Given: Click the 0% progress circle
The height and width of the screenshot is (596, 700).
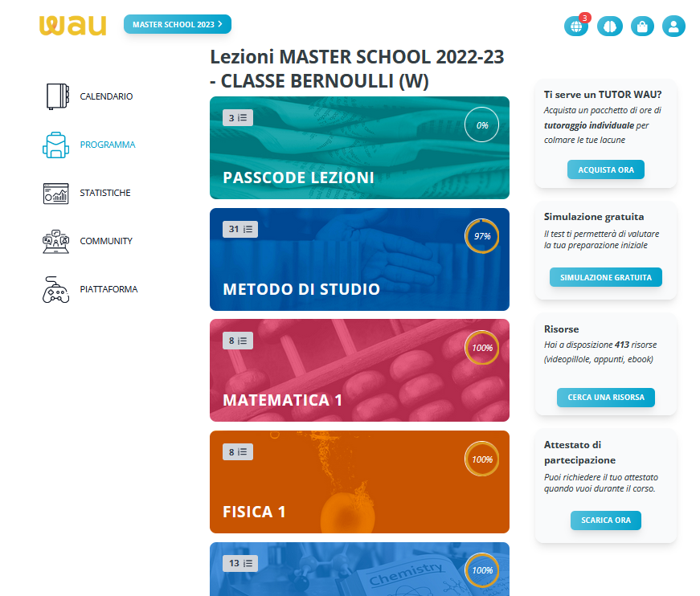Looking at the screenshot, I should [481, 125].
